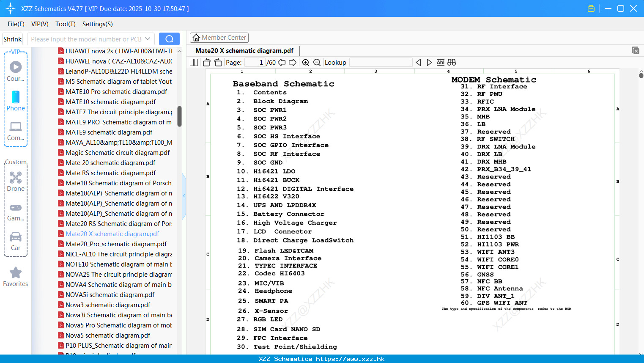Switch to Mate20 X schematic diagram.pdf tab
This screenshot has height=363, width=644.
pos(244,50)
